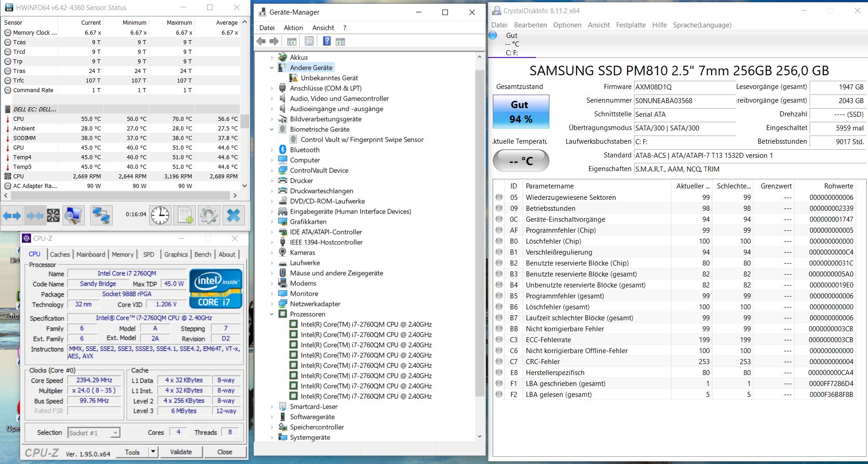Click the Core Speed value field in CPU-Z
The height and width of the screenshot is (464, 868).
94,380
